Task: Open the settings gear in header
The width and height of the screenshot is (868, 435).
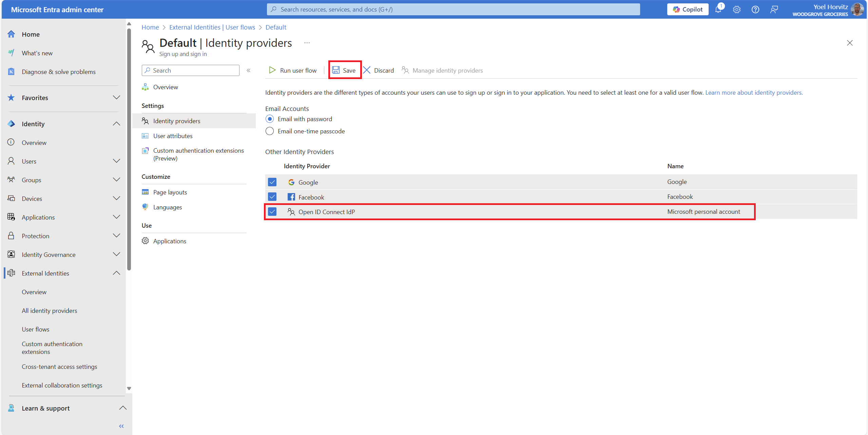Action: (x=736, y=10)
